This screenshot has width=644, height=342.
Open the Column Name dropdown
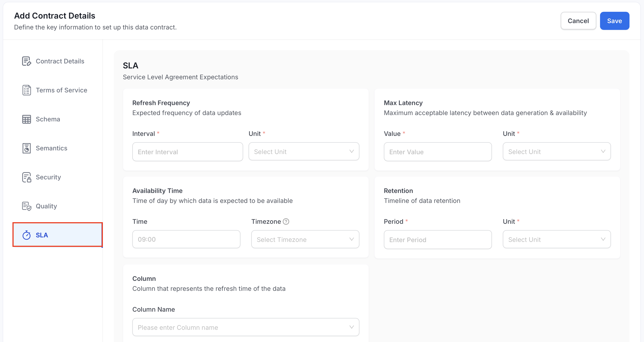pyautogui.click(x=245, y=327)
